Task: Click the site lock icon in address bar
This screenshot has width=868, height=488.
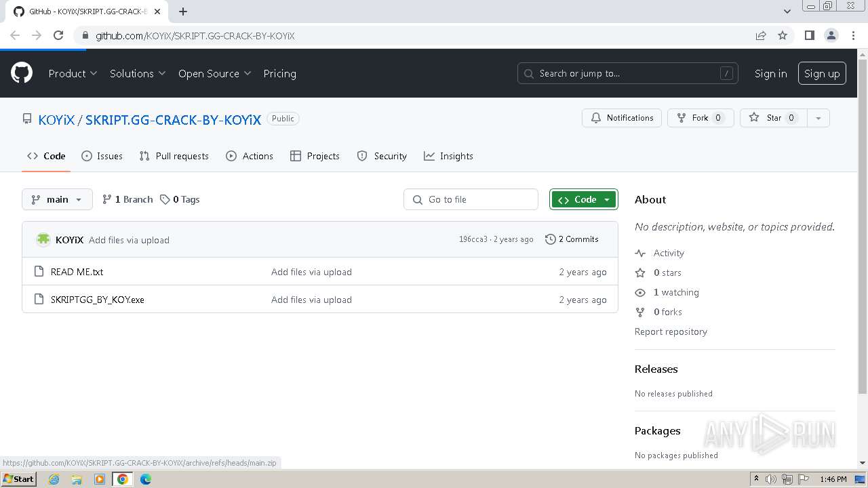Action: coord(85,35)
